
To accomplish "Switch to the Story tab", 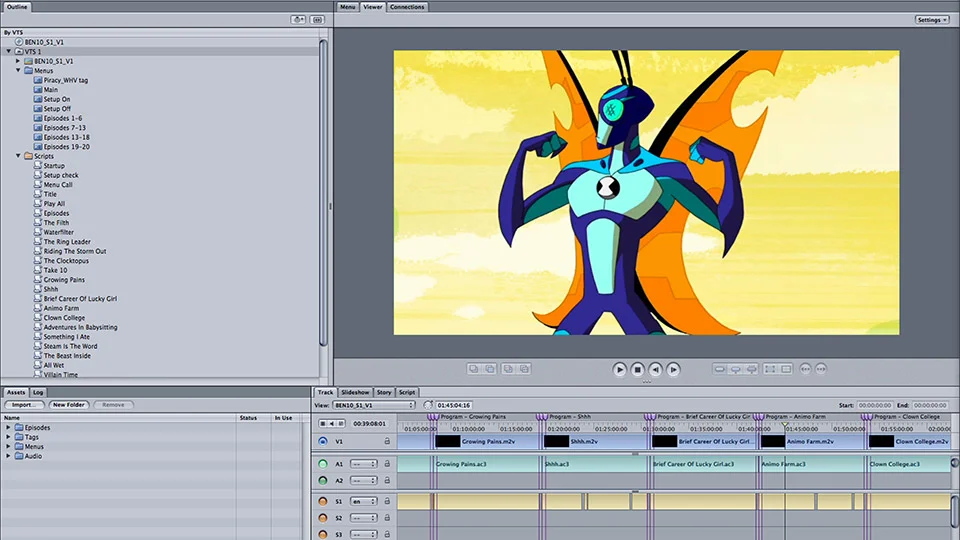I will click(x=384, y=392).
